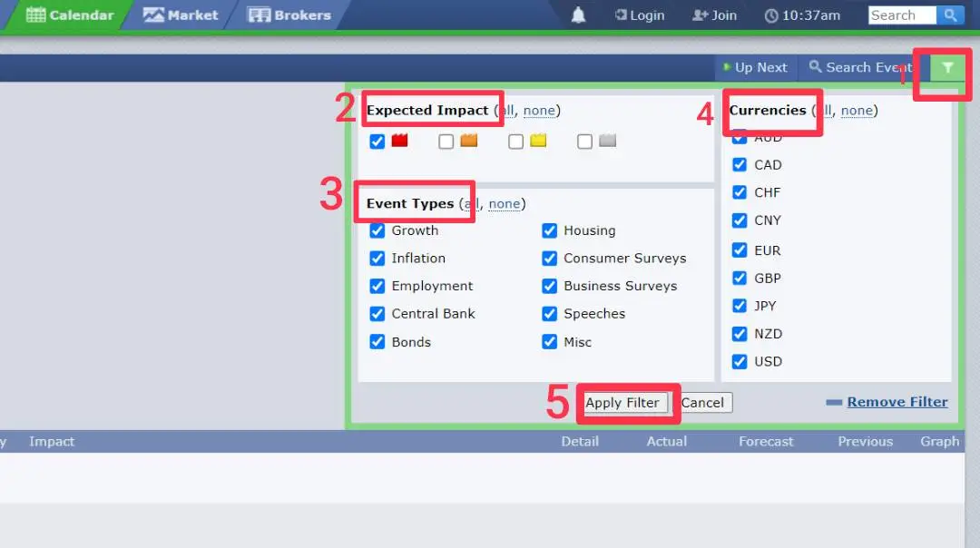Click the notification bell icon

578,15
